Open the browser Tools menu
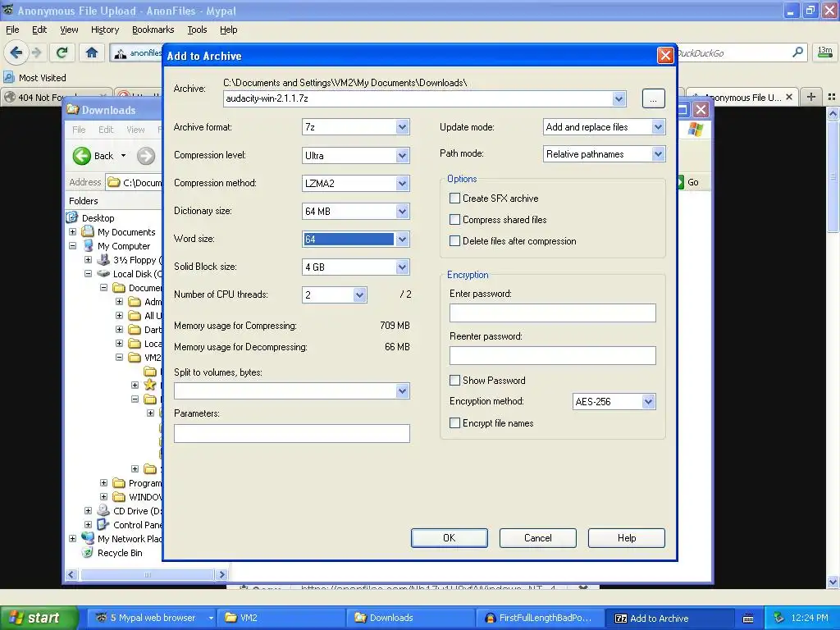The height and width of the screenshot is (630, 840). tap(197, 30)
